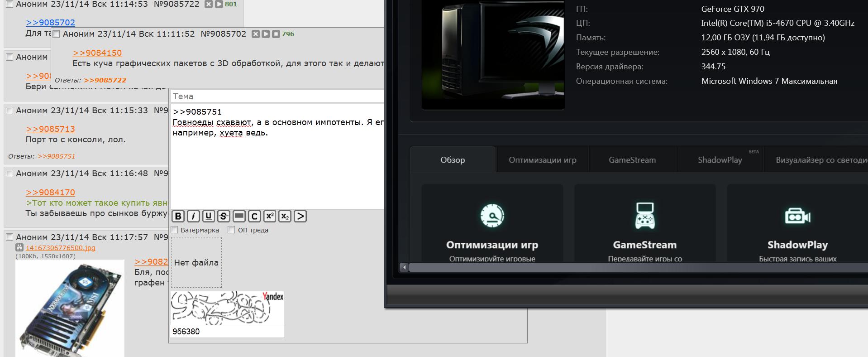Click driver version 344.75
Viewport: 868px width, 357px height.
(713, 67)
